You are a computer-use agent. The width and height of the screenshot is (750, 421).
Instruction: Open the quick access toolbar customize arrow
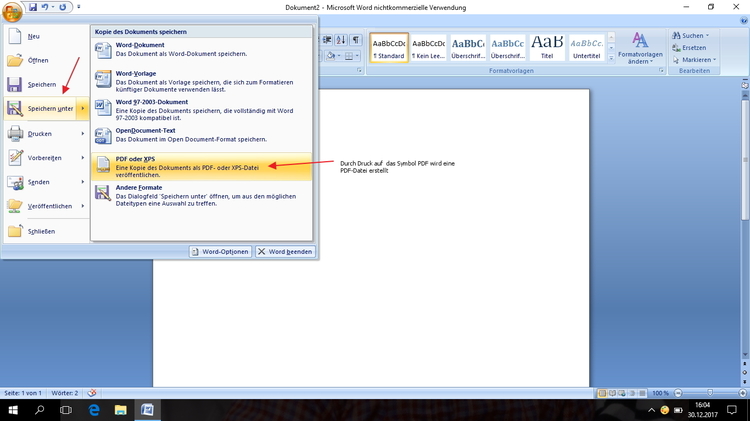coord(78,7)
